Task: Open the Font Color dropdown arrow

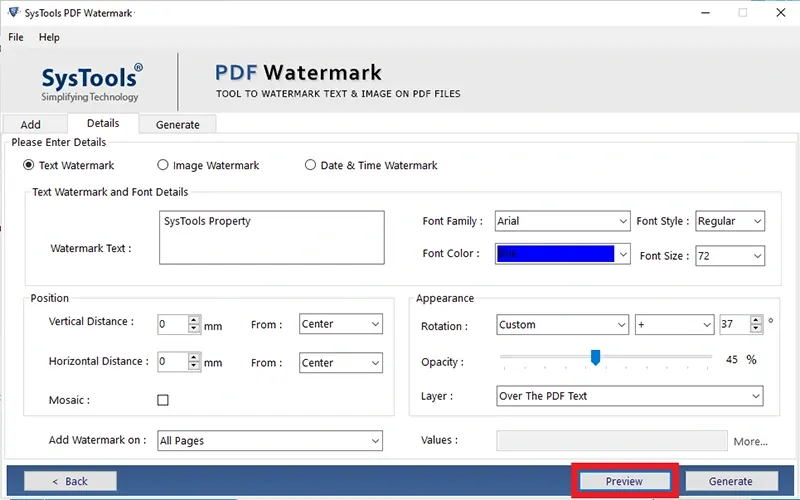Action: (x=623, y=254)
